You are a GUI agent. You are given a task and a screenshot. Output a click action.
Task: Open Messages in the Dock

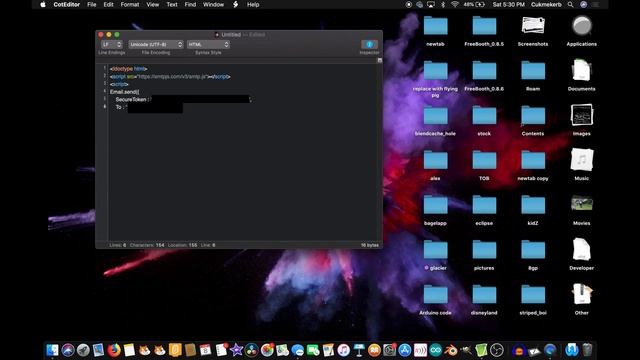(298, 350)
